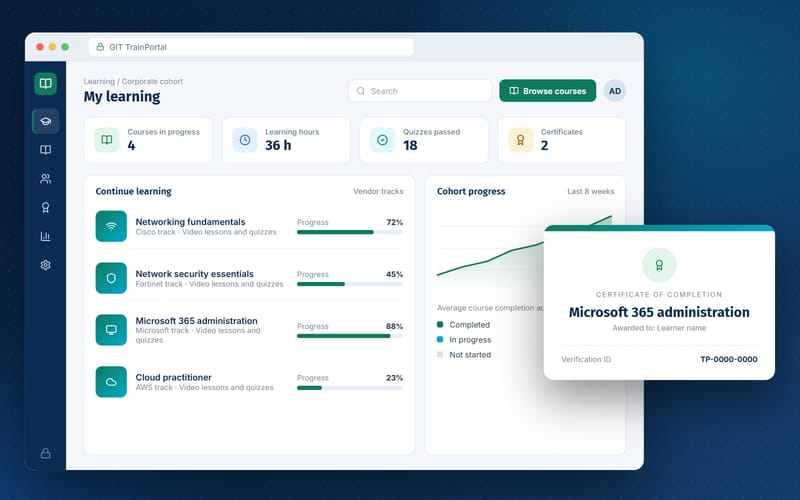Open Microsoft 365 administration course in list

(196, 320)
